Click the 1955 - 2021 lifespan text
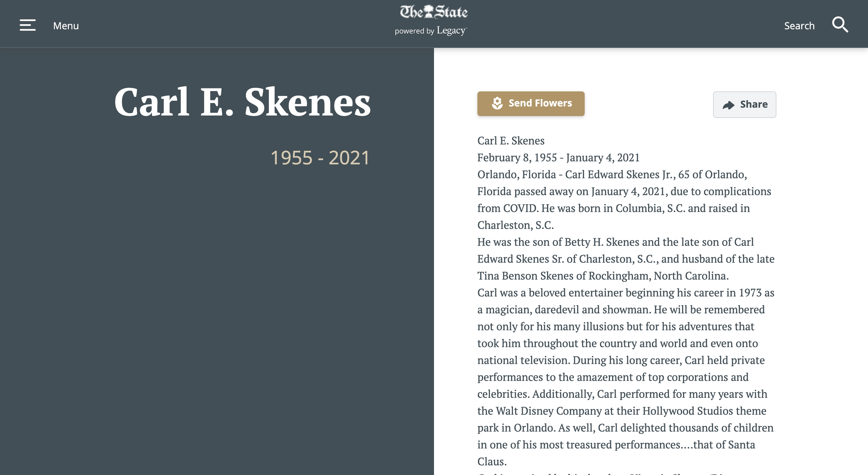Screen dimensions: 868x475 coord(320,158)
